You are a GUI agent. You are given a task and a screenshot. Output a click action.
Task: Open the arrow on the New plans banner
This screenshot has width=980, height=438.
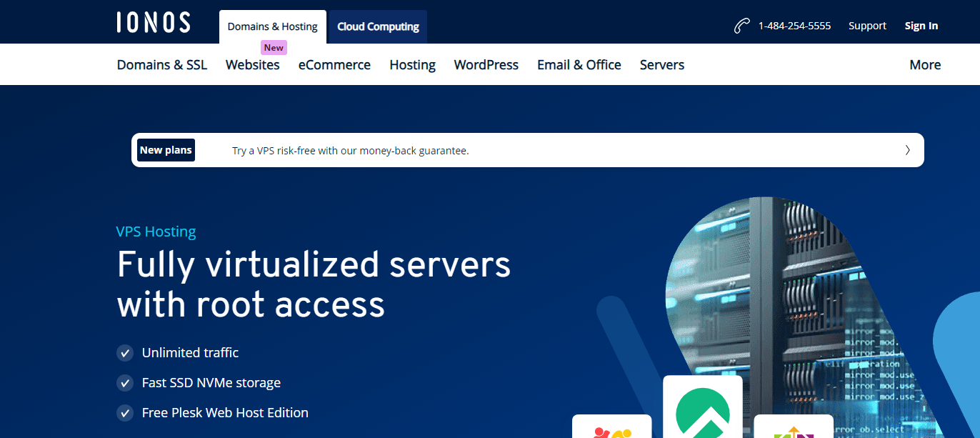907,150
